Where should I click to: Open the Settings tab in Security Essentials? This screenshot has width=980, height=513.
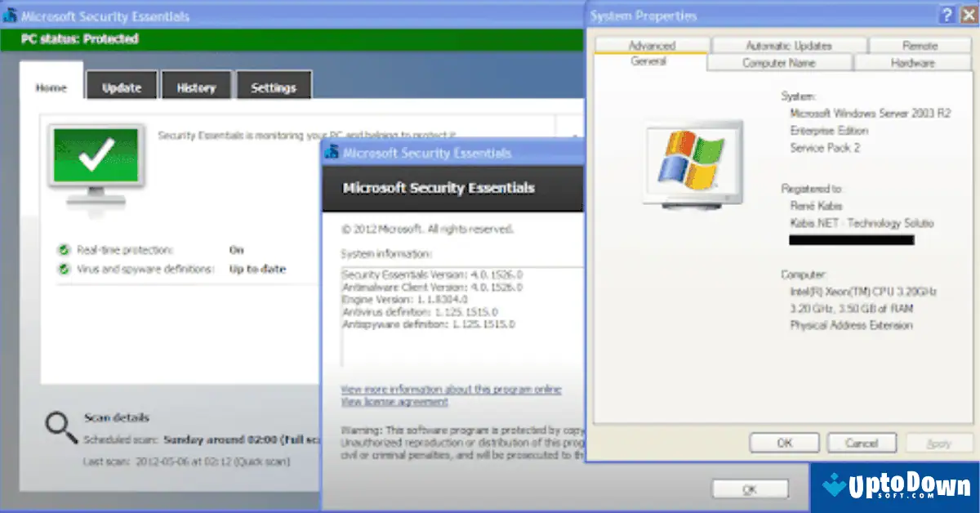pos(274,85)
